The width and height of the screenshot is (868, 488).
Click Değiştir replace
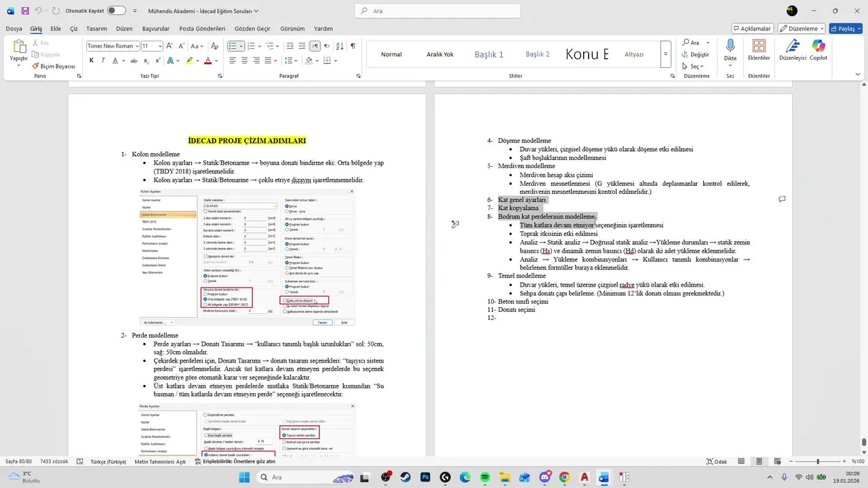point(695,54)
